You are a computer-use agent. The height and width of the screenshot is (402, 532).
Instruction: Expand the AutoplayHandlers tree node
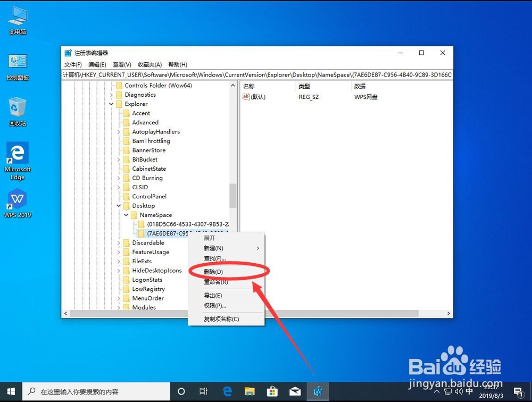click(x=119, y=132)
